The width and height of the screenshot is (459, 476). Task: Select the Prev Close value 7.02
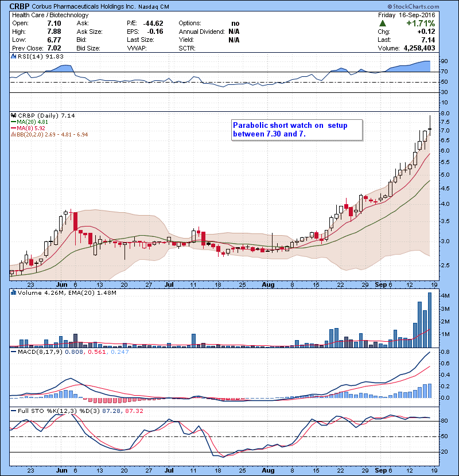(x=54, y=48)
